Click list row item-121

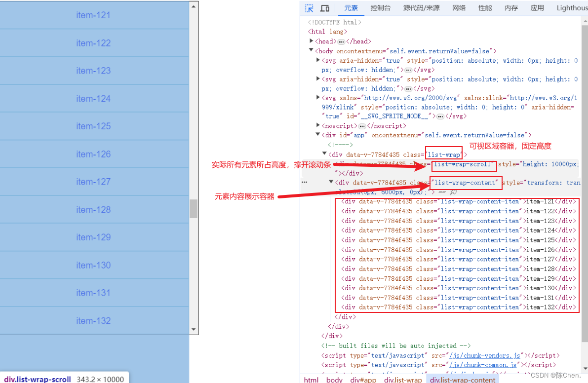pos(94,15)
